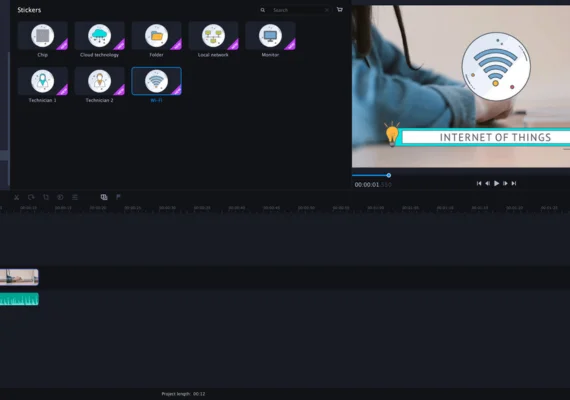Select the crop tool icon

tap(46, 197)
